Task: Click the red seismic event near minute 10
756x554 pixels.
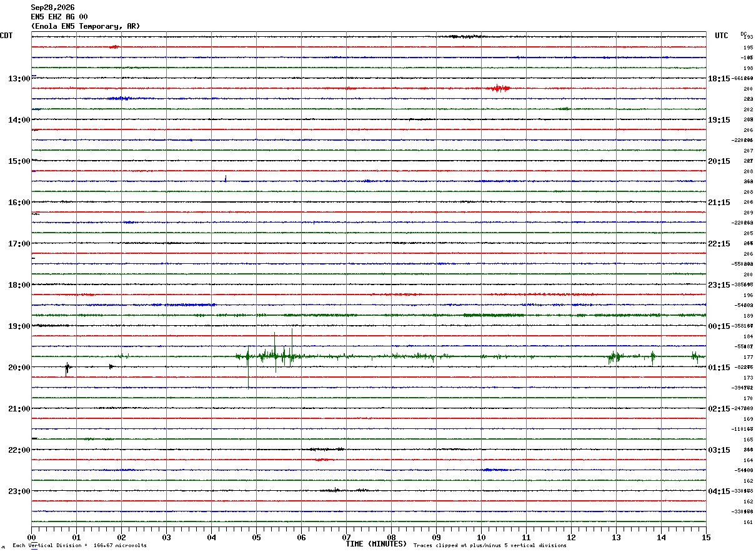Action: click(x=498, y=88)
